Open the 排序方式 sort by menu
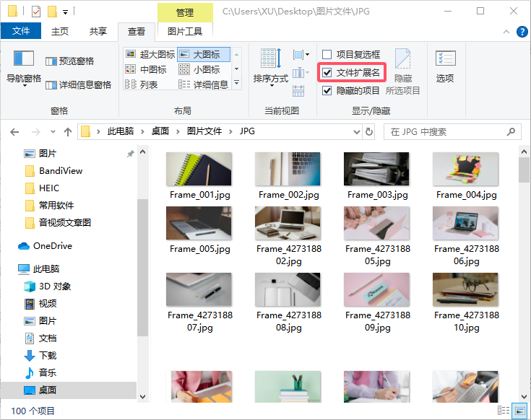531x420 pixels. pyautogui.click(x=271, y=68)
